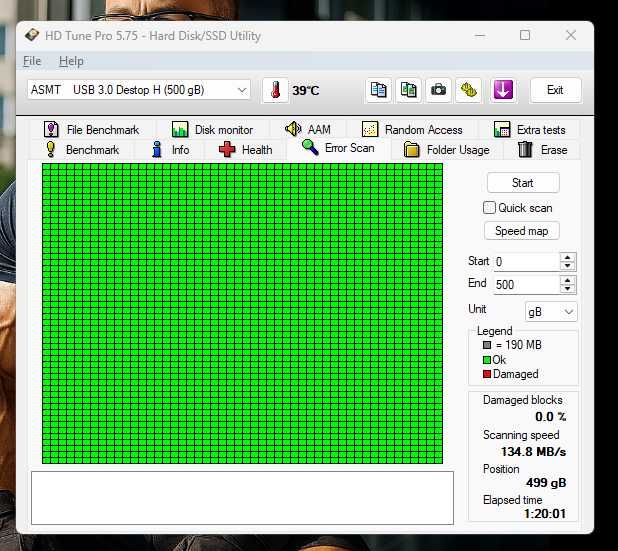Click the 0.0 % damaged blocks value

tap(551, 417)
